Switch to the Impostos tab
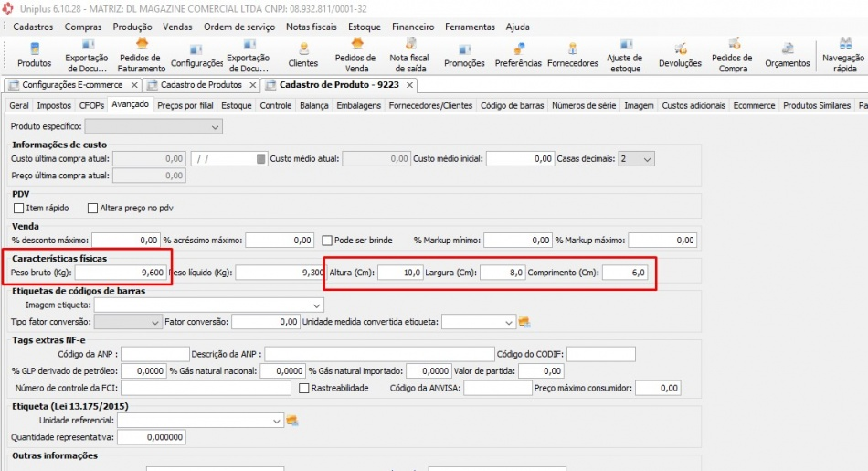This screenshot has width=868, height=471. [54, 105]
